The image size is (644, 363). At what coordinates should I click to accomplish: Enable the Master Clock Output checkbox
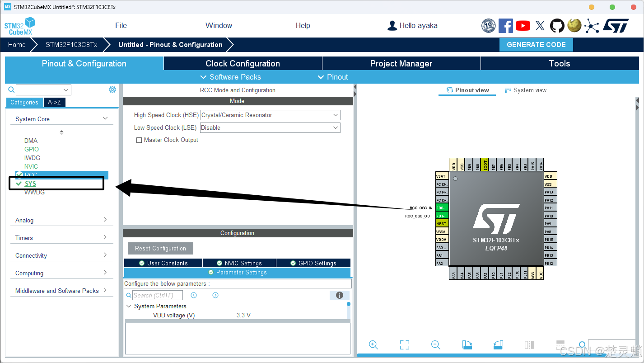point(139,140)
